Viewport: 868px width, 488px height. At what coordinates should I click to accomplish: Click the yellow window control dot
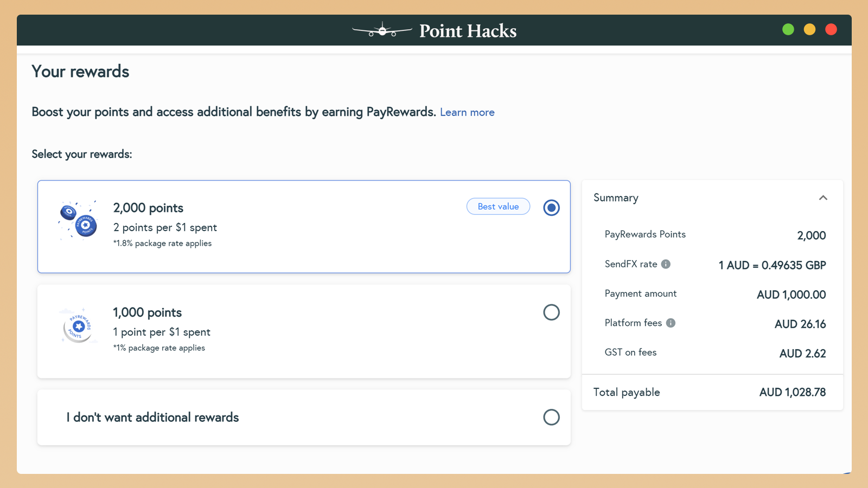click(809, 30)
